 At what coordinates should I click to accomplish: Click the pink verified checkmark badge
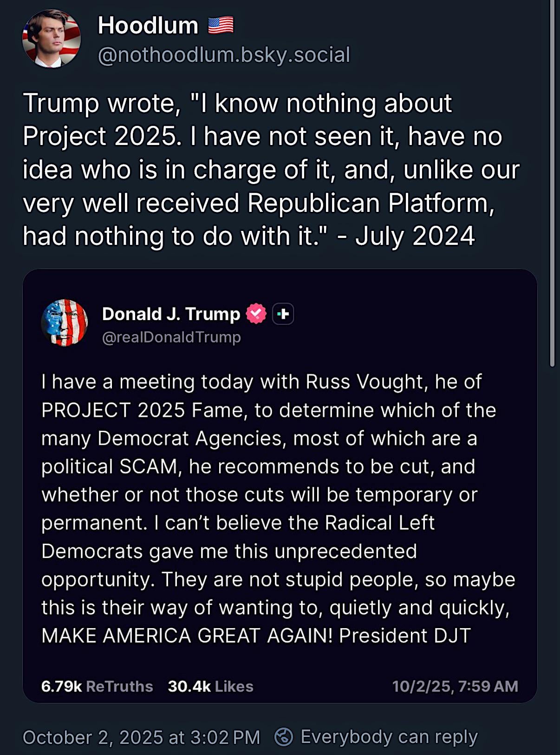(256, 314)
